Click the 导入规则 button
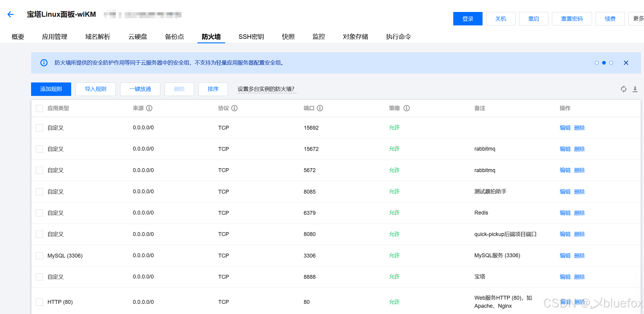Screen dimensions: 644x314 [96, 89]
